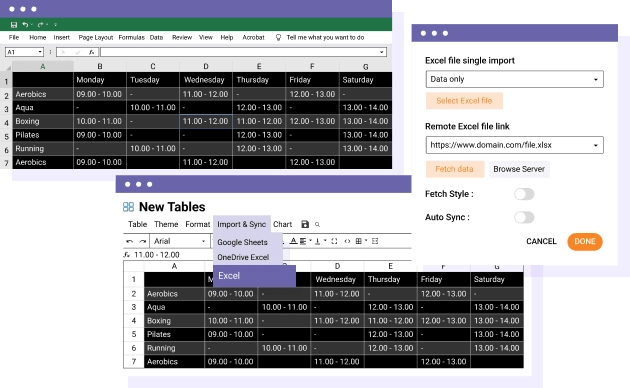Open the vertical align dropdown arrow in New Tables
Viewport: 630px width, 388px height.
[325, 241]
